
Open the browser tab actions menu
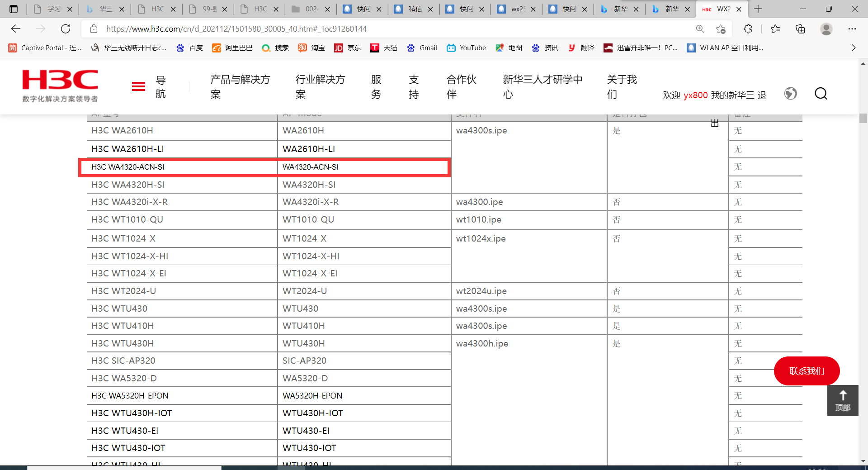[x=14, y=9]
